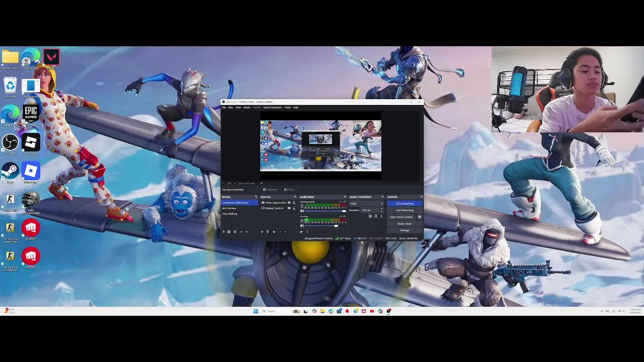Enable Studio Mode button

point(405,224)
